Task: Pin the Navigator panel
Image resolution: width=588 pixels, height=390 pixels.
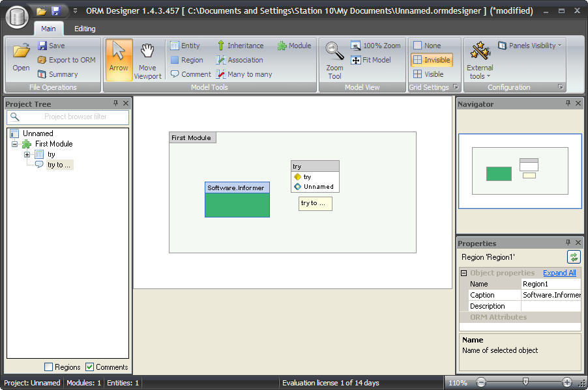Action: tap(568, 103)
